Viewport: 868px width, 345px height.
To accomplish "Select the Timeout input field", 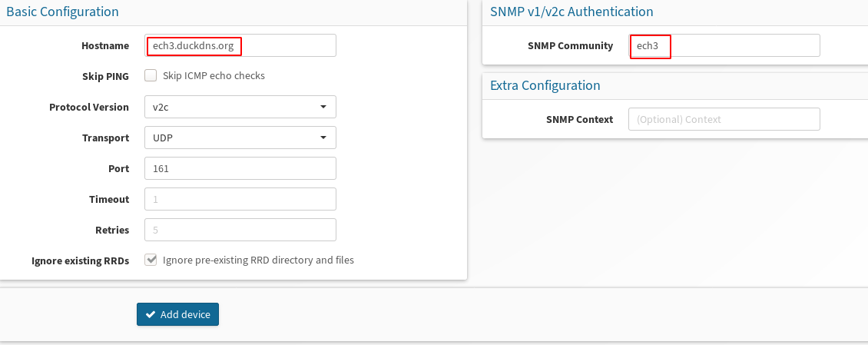I will coord(240,199).
